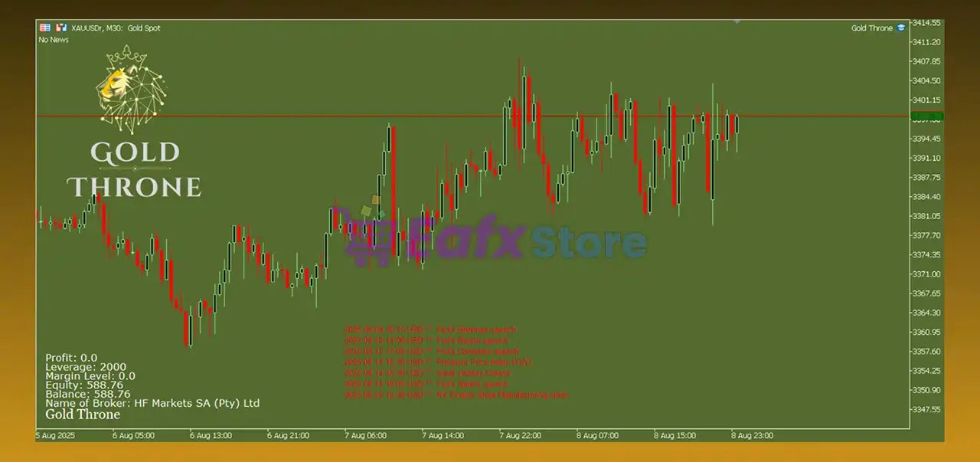Click the 3401.15 price scale label
980x462 pixels.
(x=927, y=100)
